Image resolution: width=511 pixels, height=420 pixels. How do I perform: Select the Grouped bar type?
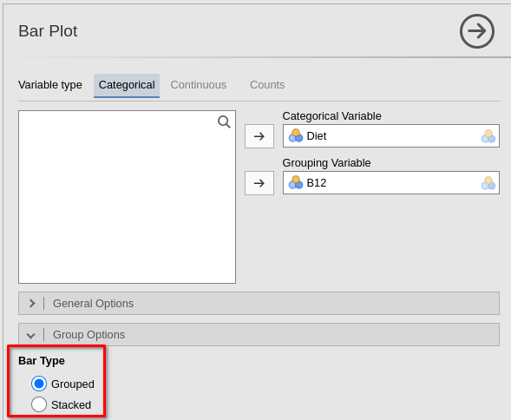[x=39, y=384]
